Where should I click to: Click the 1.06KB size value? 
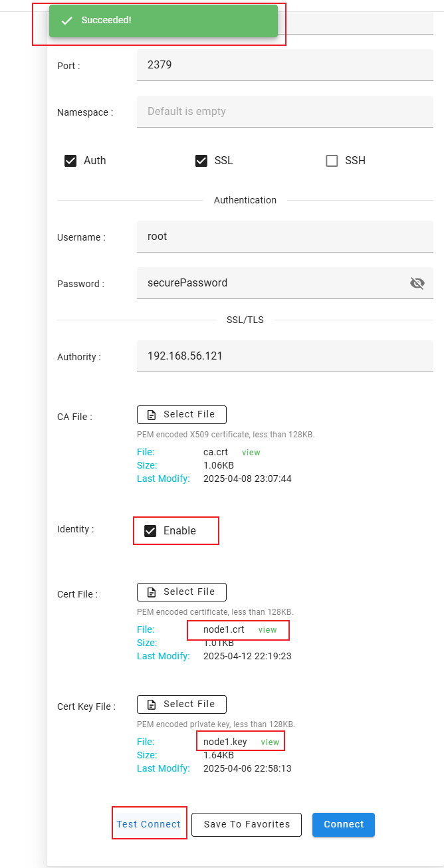click(x=219, y=466)
